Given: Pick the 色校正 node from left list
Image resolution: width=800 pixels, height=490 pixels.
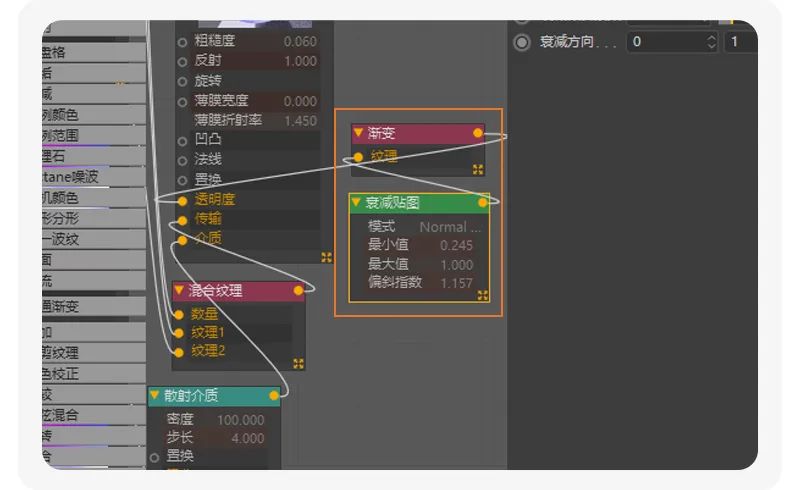Looking at the screenshot, I should coord(94,374).
